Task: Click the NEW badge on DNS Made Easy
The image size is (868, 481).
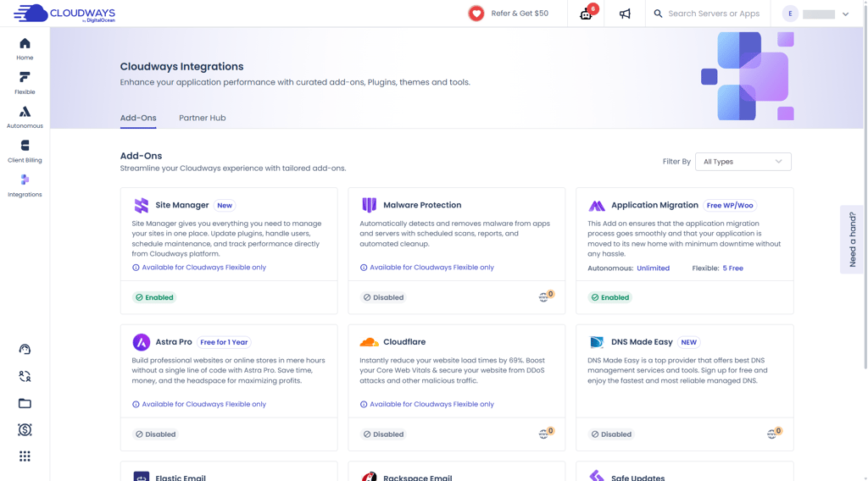Action: (688, 342)
